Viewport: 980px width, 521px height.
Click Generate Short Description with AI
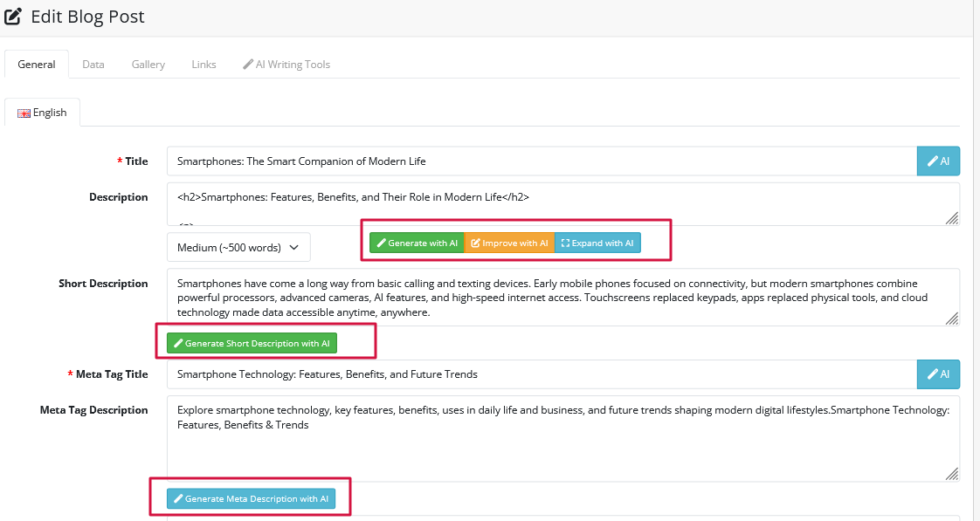click(x=252, y=343)
